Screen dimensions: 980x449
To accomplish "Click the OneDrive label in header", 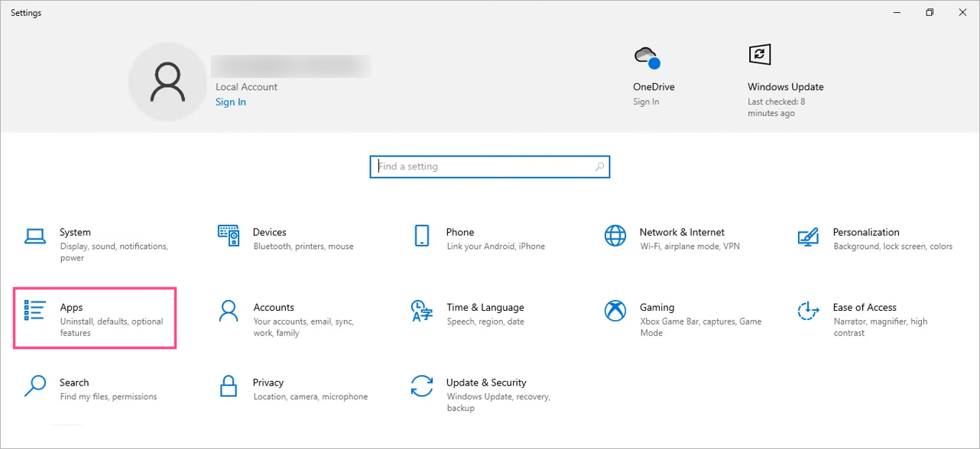I will coord(654,87).
